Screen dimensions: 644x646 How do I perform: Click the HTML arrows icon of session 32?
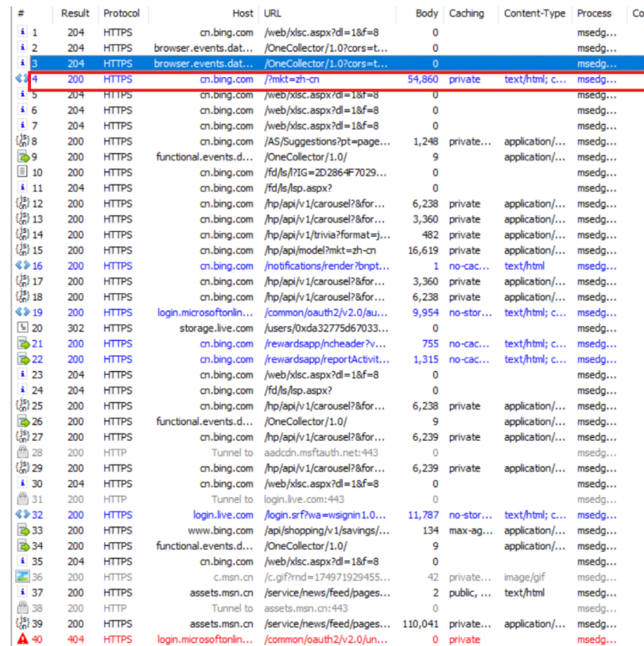click(x=22, y=514)
